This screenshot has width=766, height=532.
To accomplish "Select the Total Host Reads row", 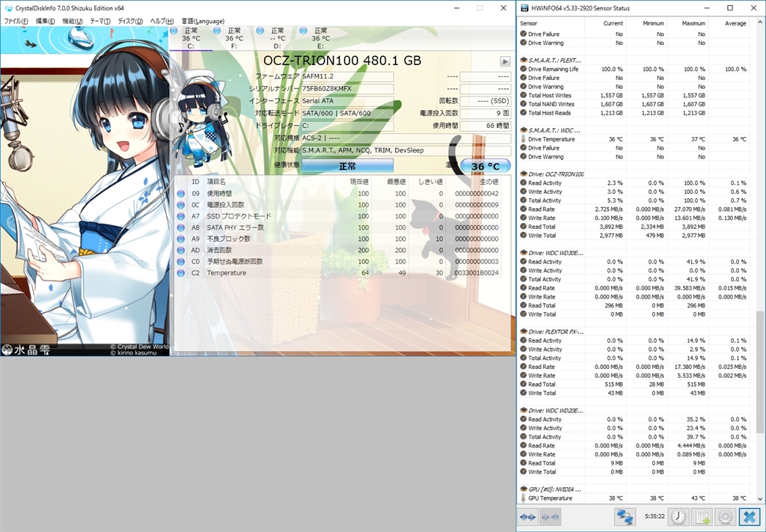I will coord(634,113).
